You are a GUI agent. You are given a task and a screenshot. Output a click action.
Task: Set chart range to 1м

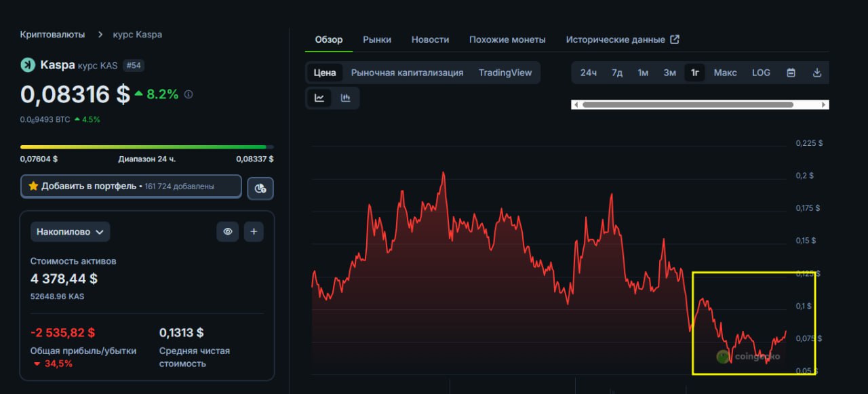pos(643,73)
